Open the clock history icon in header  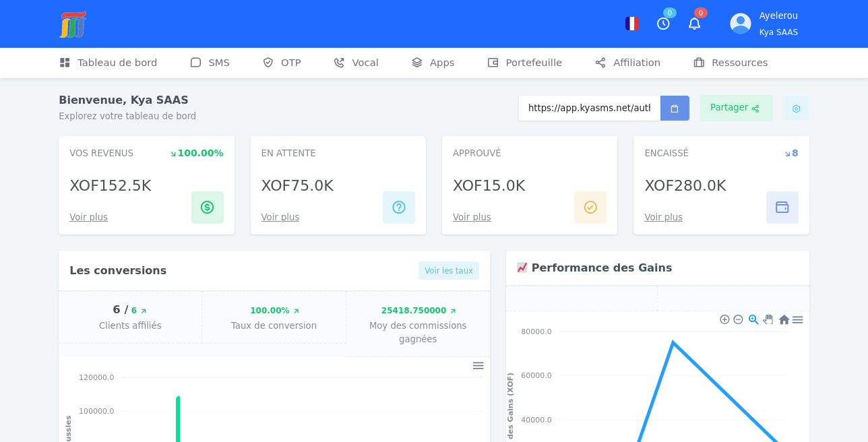663,24
